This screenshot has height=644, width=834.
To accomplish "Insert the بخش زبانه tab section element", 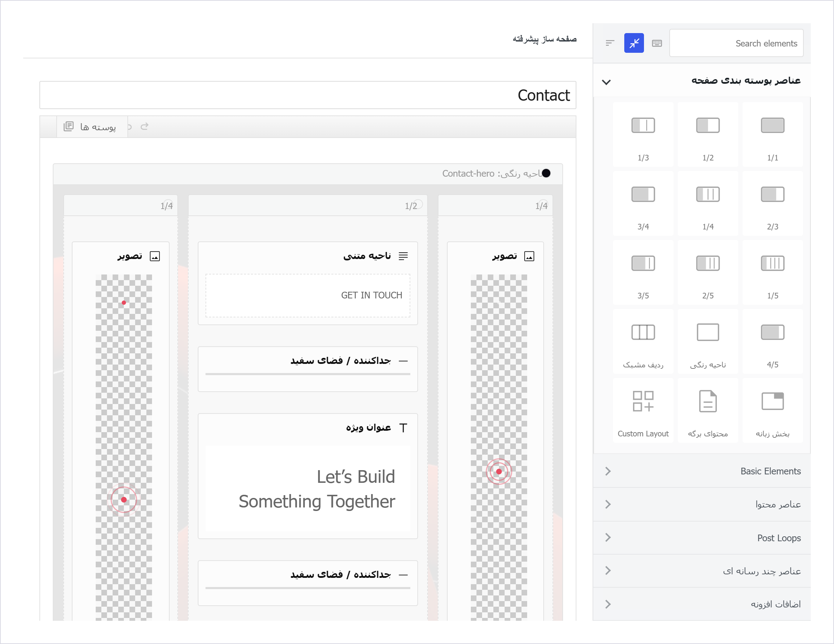I will pyautogui.click(x=772, y=411).
